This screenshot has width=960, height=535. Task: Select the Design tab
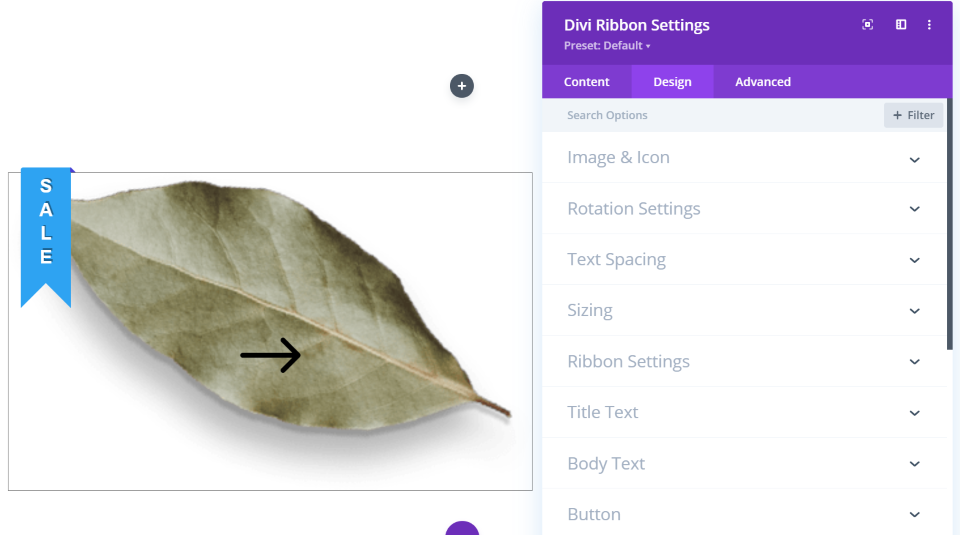[x=672, y=82]
